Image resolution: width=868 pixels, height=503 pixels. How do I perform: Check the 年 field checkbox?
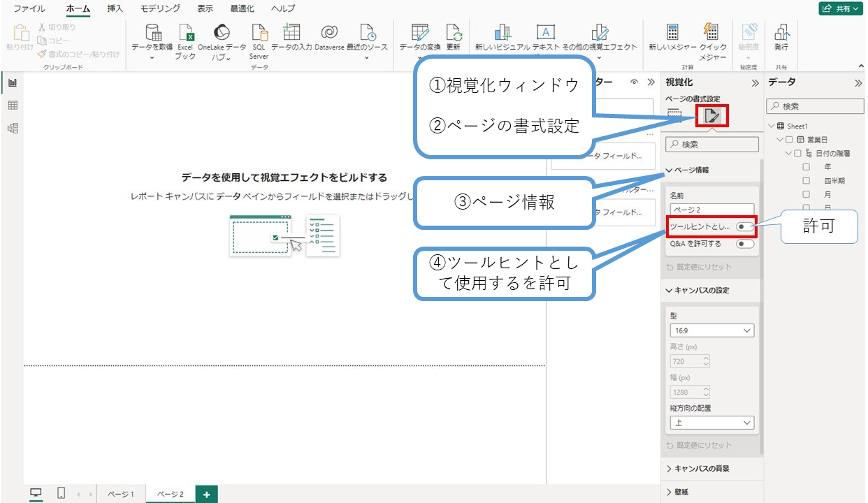806,167
